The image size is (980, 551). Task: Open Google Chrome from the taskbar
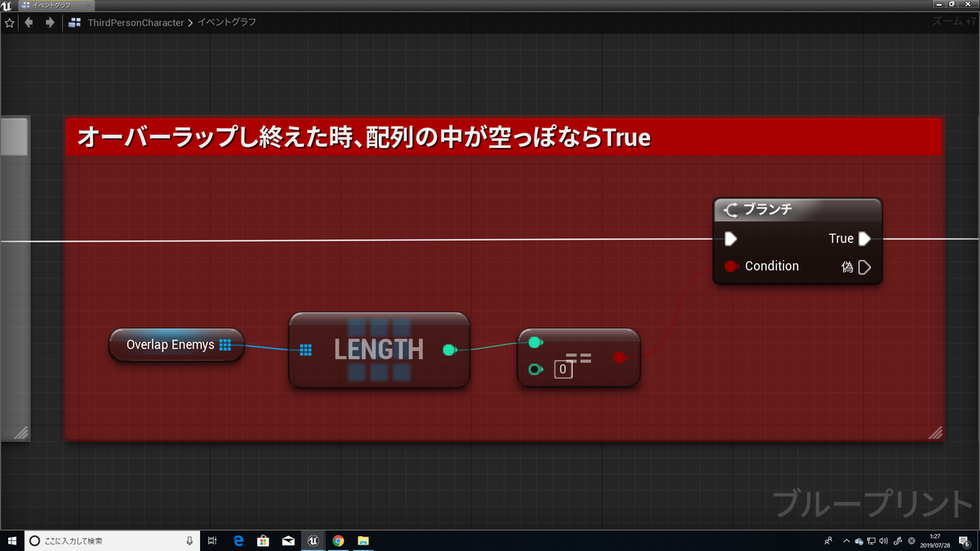pos(338,540)
